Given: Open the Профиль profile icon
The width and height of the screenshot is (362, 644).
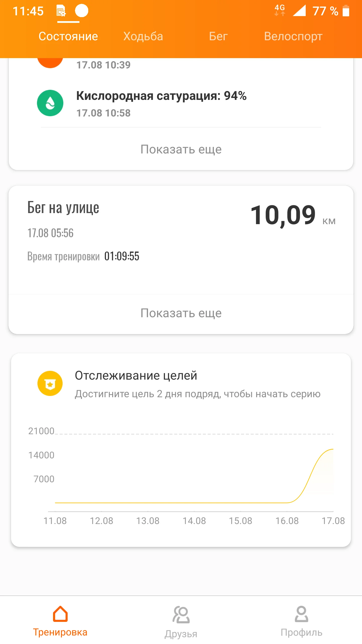Looking at the screenshot, I should pos(301,614).
